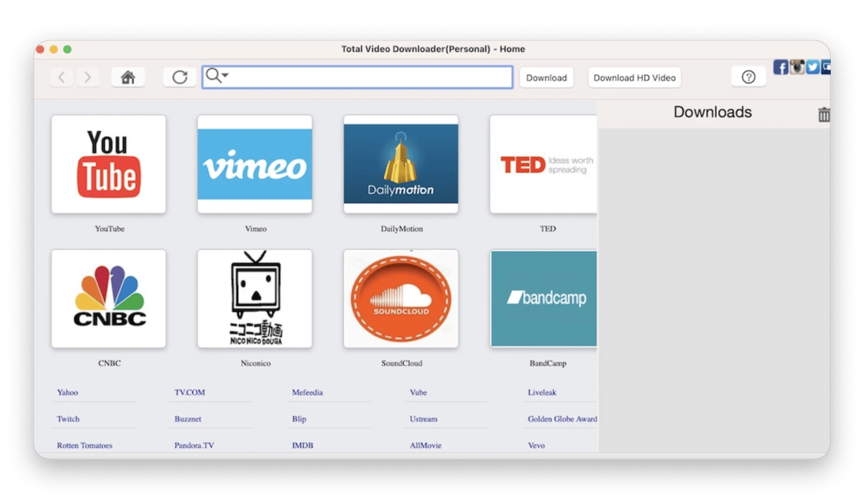Minimize window with the yellow button
The image size is (864, 504).
tap(54, 49)
